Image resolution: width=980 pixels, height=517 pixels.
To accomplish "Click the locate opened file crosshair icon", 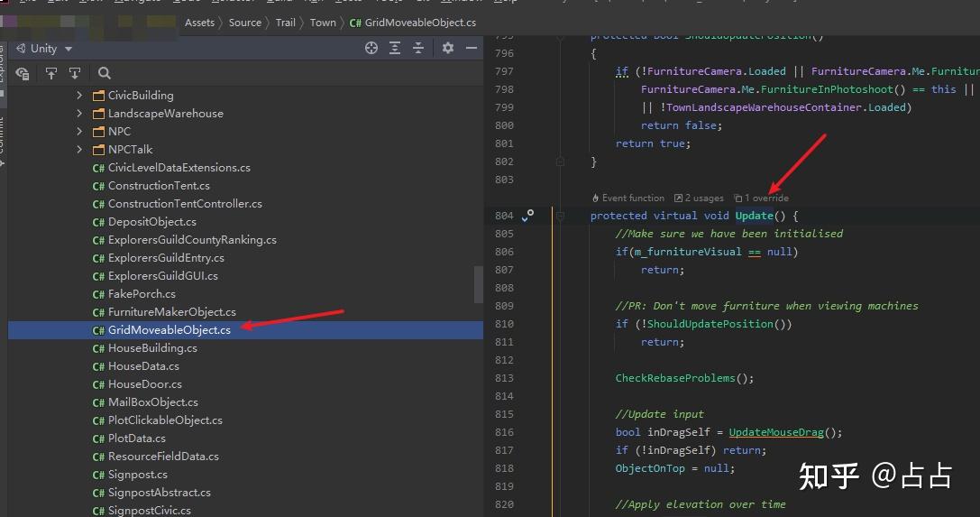I will [x=371, y=49].
